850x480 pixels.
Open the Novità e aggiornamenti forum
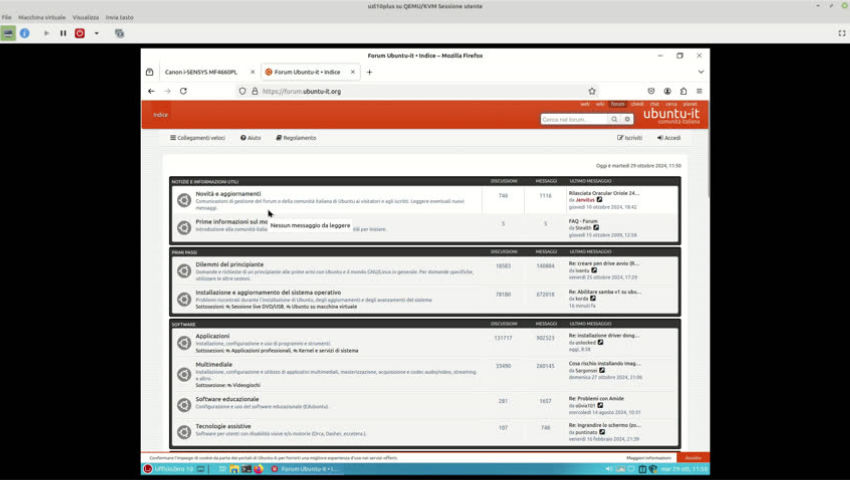click(x=228, y=193)
